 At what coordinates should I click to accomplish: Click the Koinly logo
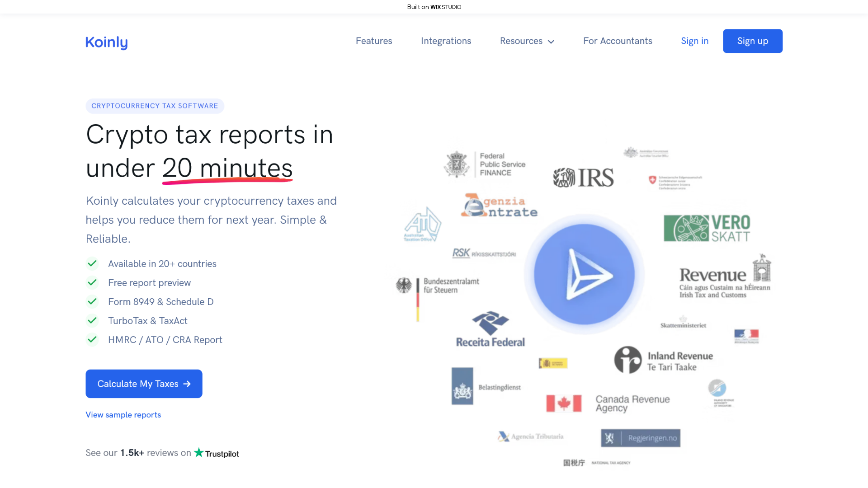(x=107, y=42)
